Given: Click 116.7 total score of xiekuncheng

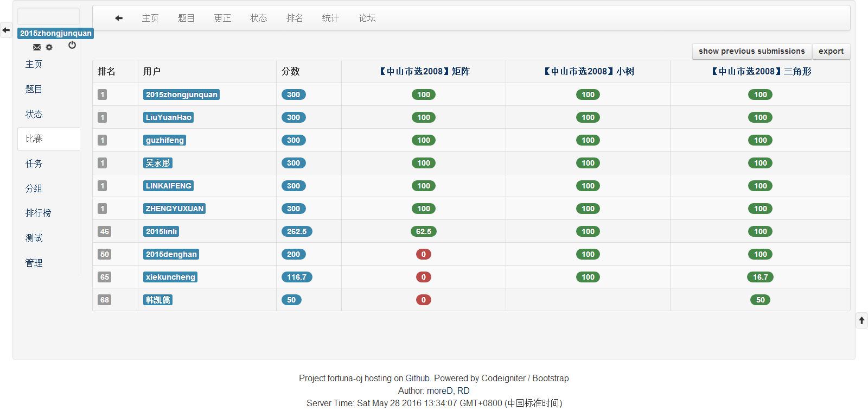Looking at the screenshot, I should click(297, 277).
